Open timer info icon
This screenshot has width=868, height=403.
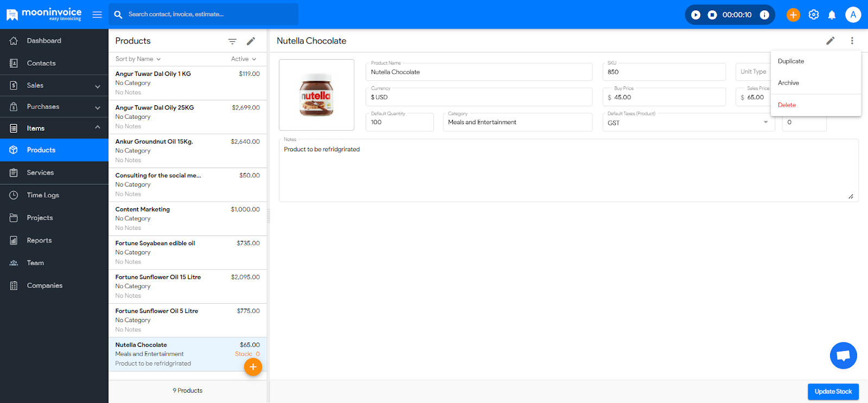pos(764,15)
